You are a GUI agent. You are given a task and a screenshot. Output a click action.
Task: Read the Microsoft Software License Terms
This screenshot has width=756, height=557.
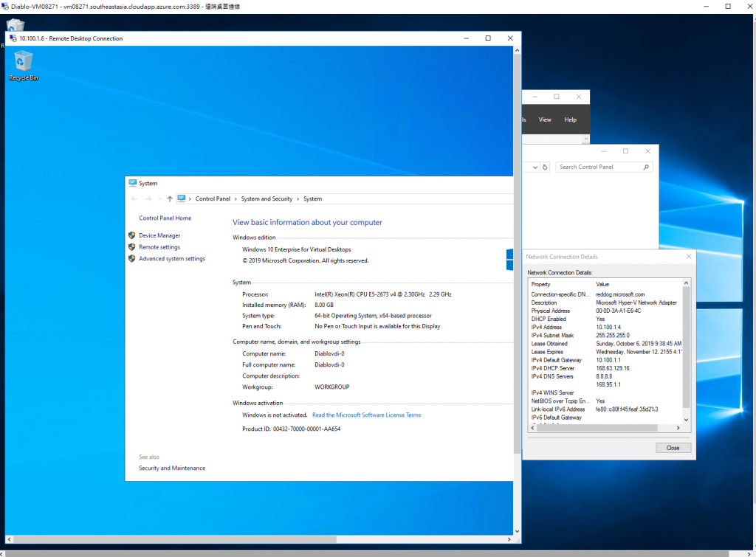click(366, 415)
